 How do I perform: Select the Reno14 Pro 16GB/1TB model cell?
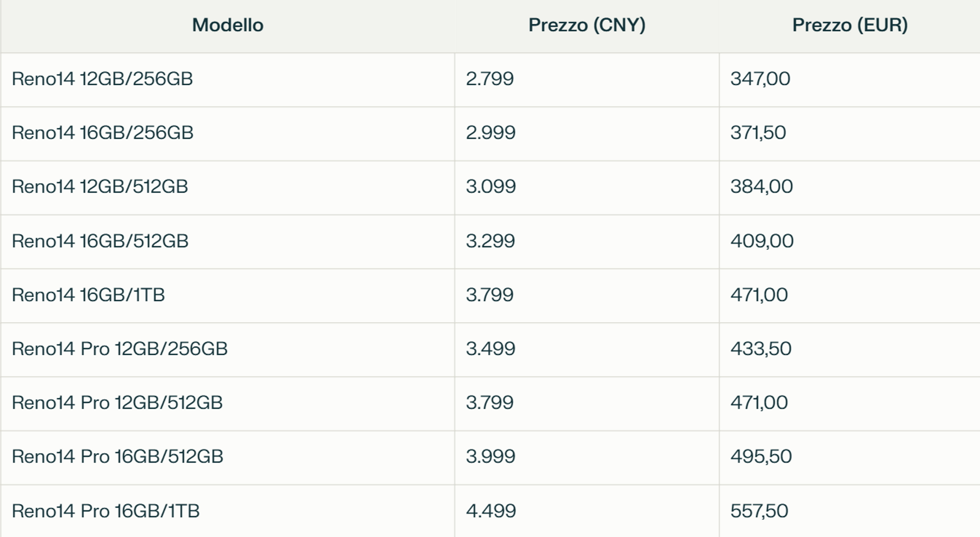pos(228,512)
